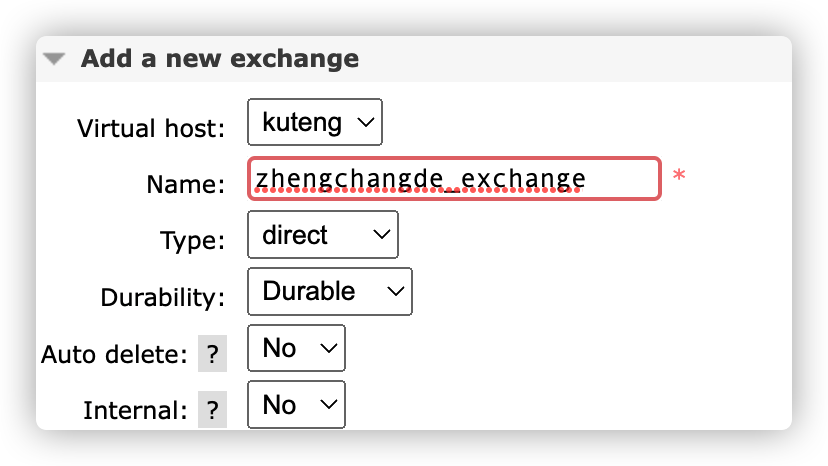Click the Add a new exchange heading
The height and width of the screenshot is (466, 828).
click(x=219, y=59)
